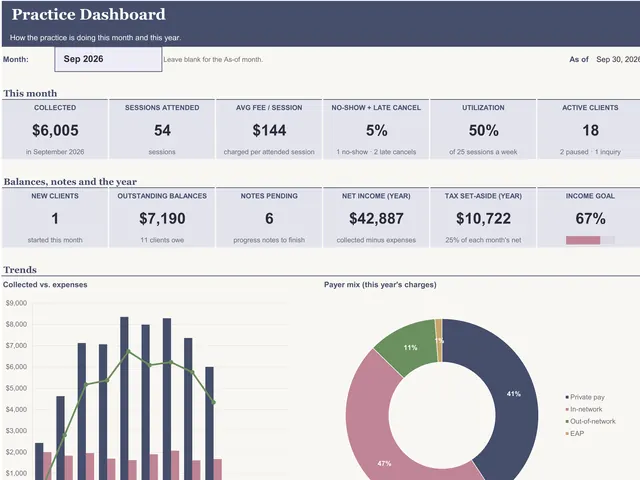This screenshot has height=480, width=640.
Task: Click the Net Income (Year) $42,887 figure
Action: (x=376, y=218)
